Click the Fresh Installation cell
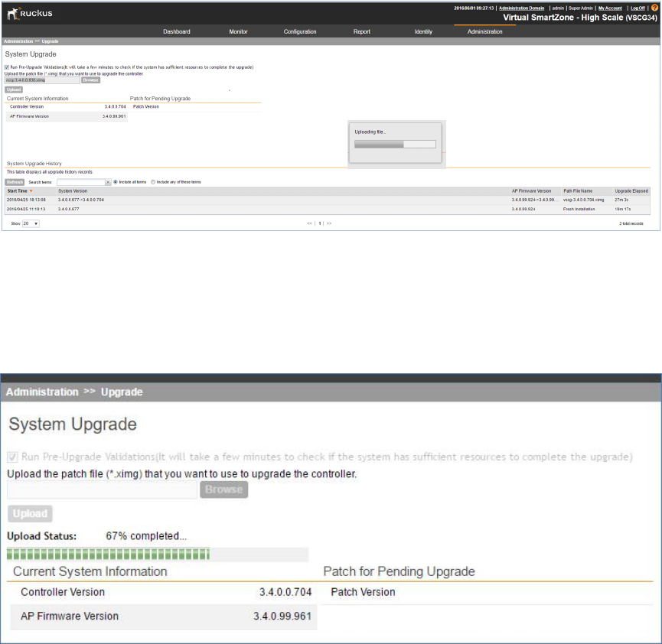The height and width of the screenshot is (644, 662). pyautogui.click(x=579, y=210)
